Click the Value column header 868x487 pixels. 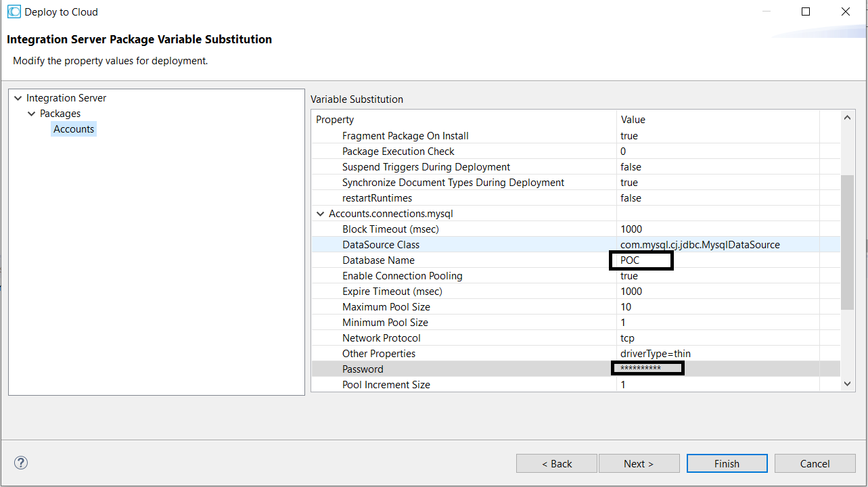(633, 120)
